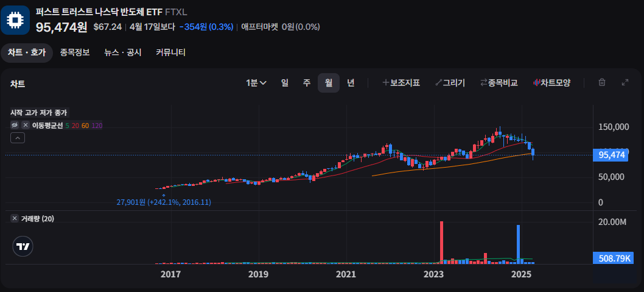Click the 이동평균선 indicator name
This screenshot has width=644, height=292.
tap(47, 126)
